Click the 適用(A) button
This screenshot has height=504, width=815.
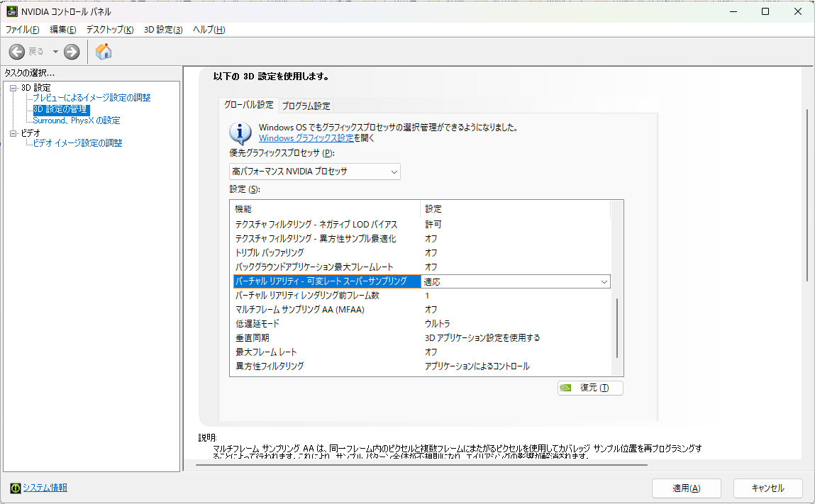[x=686, y=488]
